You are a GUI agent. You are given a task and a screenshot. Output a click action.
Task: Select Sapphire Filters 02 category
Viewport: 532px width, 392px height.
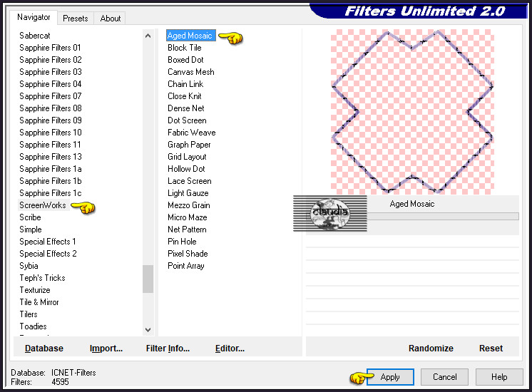50,60
